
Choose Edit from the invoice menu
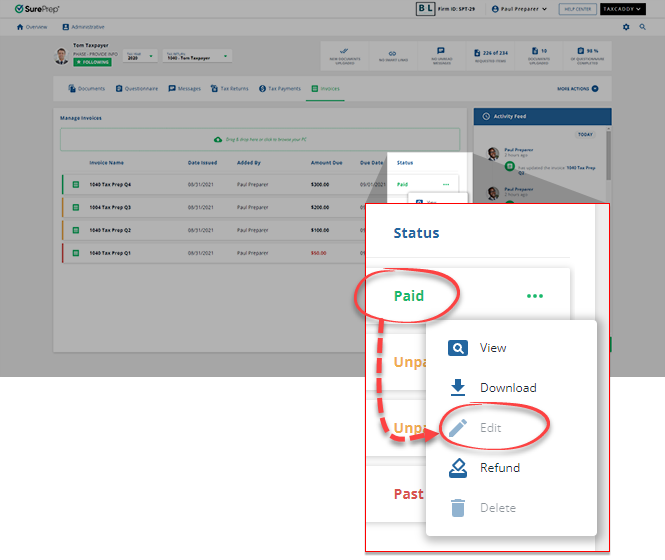[x=511, y=428]
